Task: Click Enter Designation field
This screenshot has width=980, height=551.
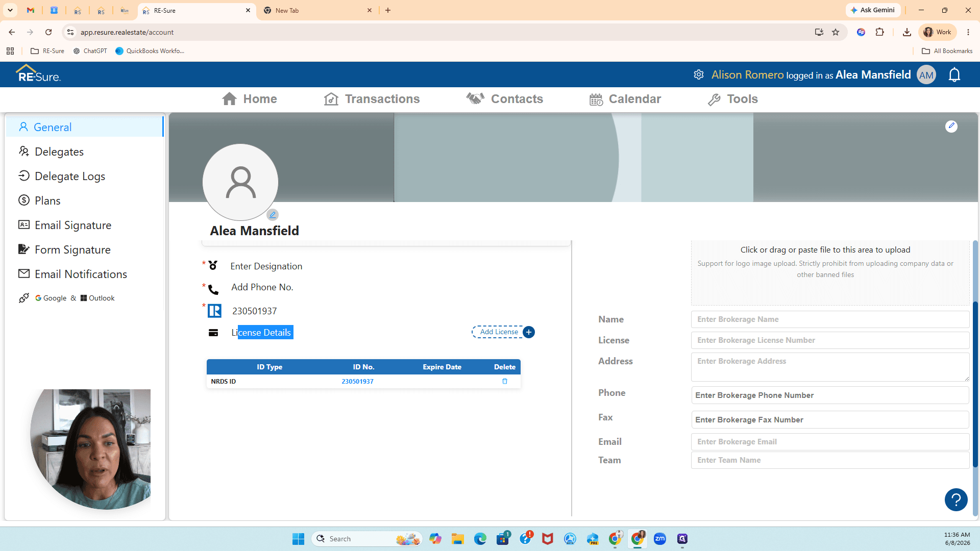Action: pos(266,266)
